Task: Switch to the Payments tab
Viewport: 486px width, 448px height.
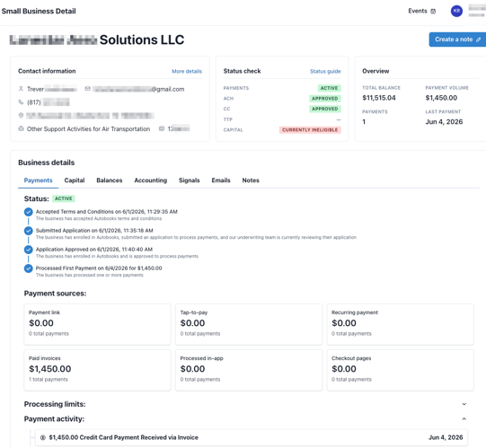Action: click(38, 180)
